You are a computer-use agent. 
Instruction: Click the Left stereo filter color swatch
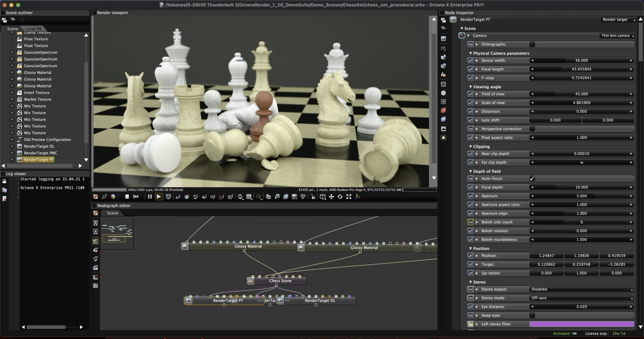[582, 324]
